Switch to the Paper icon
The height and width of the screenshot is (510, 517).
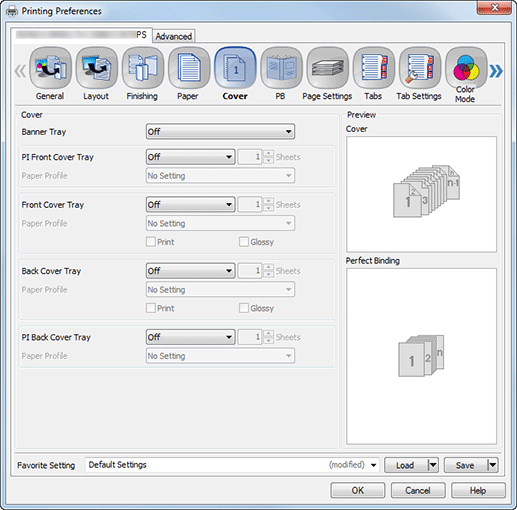click(189, 68)
